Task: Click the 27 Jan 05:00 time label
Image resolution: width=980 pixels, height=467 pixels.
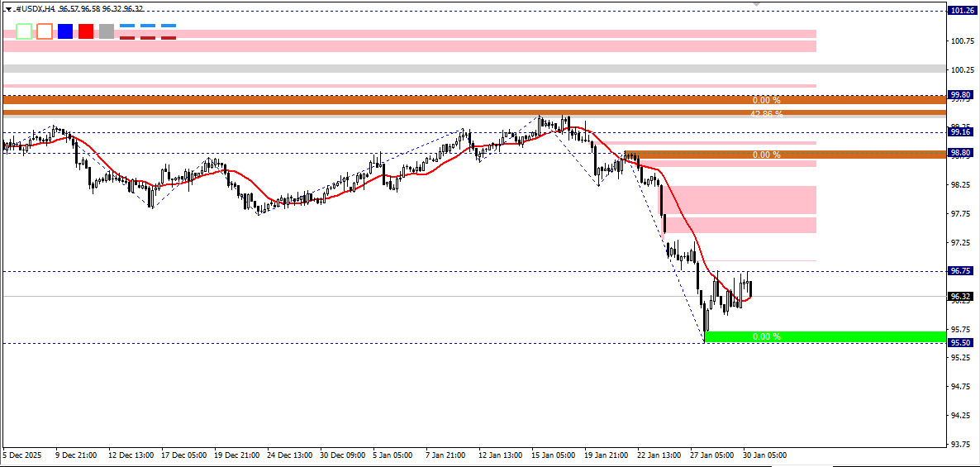Action: click(713, 455)
